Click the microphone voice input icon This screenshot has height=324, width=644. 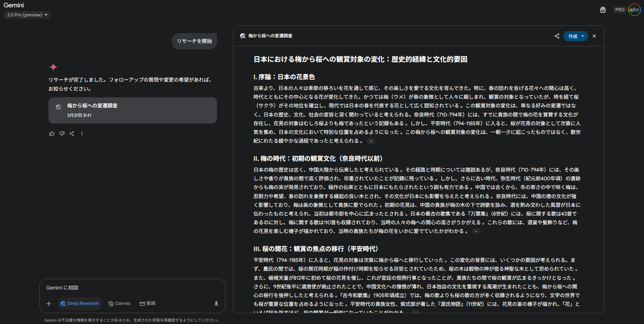pyautogui.click(x=216, y=304)
